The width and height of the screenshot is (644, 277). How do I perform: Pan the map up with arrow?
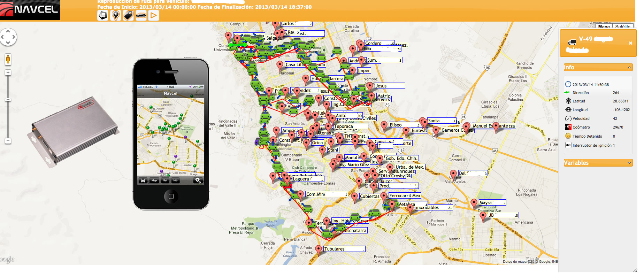pyautogui.click(x=8, y=31)
